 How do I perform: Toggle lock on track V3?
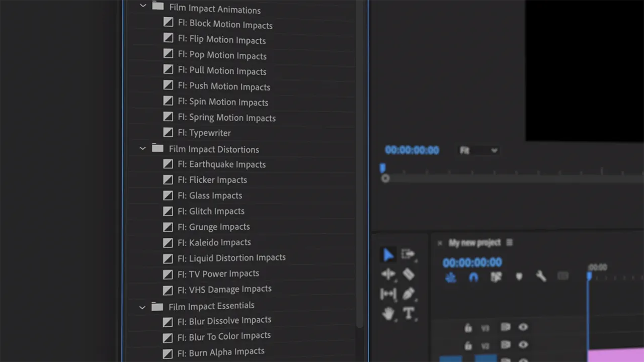[468, 328]
